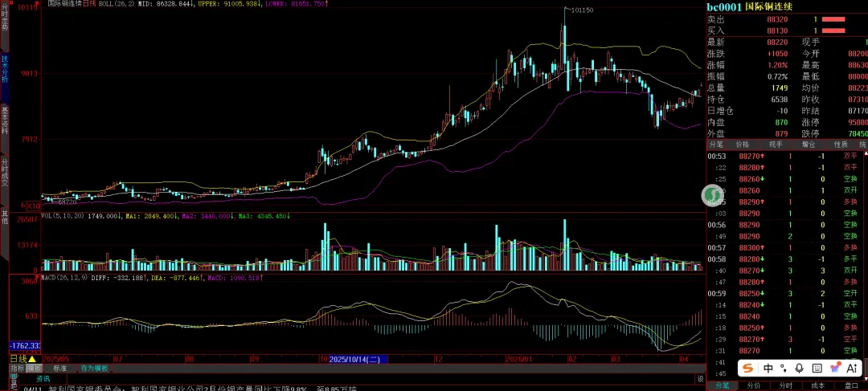The height and width of the screenshot is (391, 868).
Task: Click the 卖出 price 88320
Action: click(x=777, y=19)
